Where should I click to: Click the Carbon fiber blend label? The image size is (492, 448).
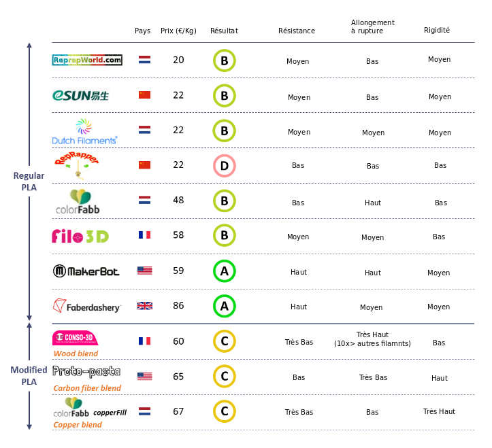tap(87, 388)
